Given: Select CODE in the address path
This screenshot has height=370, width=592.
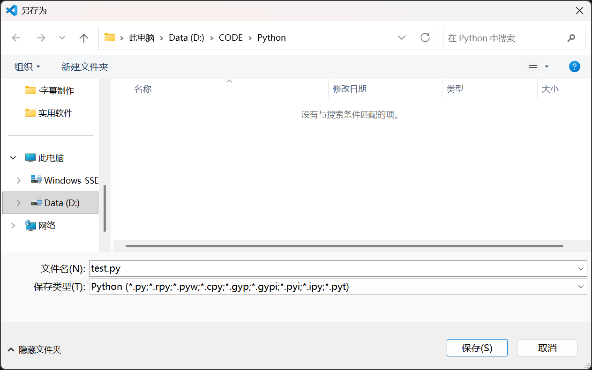Looking at the screenshot, I should (x=231, y=38).
